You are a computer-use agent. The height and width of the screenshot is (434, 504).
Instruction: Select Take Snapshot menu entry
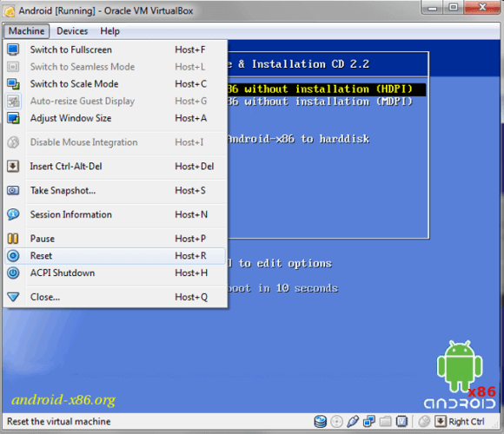[116, 191]
